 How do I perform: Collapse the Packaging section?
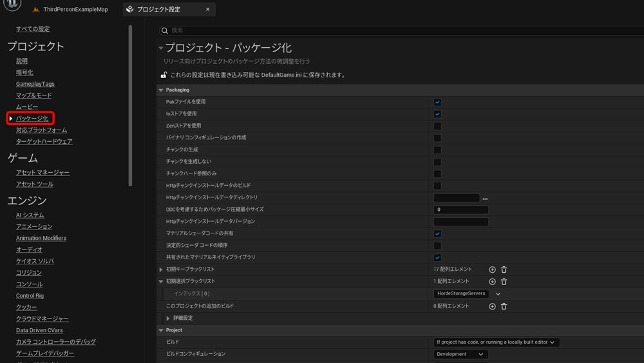(x=161, y=90)
